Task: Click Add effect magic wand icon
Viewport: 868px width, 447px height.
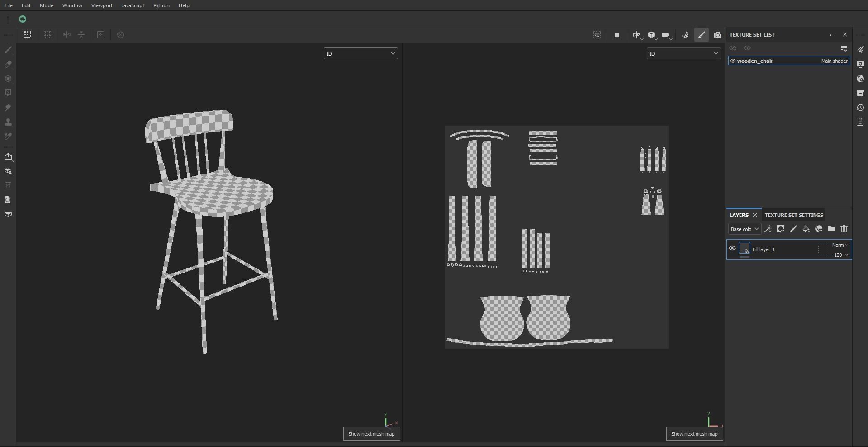Action: (x=768, y=229)
